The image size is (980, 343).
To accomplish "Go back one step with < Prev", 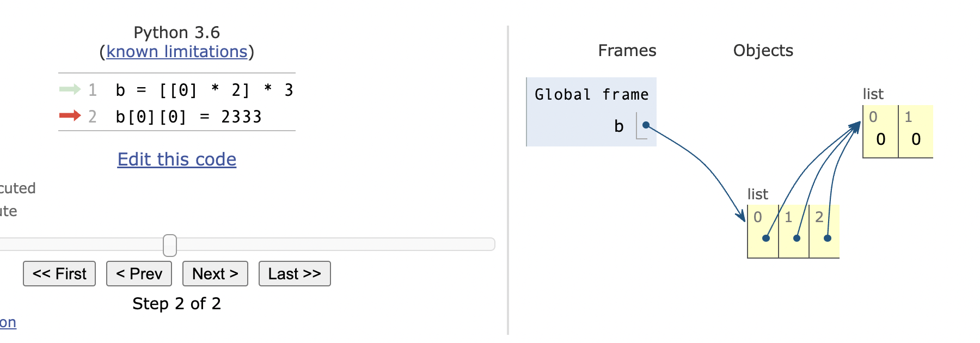I will [139, 273].
